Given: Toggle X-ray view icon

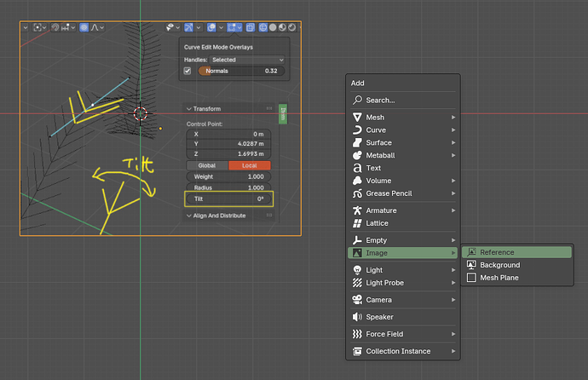Looking at the screenshot, I should [251, 27].
